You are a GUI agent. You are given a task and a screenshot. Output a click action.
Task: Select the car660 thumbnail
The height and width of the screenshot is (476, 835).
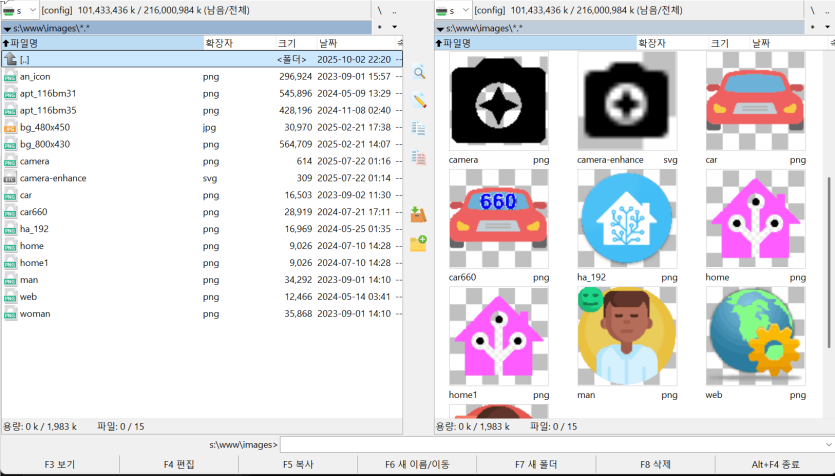click(498, 218)
